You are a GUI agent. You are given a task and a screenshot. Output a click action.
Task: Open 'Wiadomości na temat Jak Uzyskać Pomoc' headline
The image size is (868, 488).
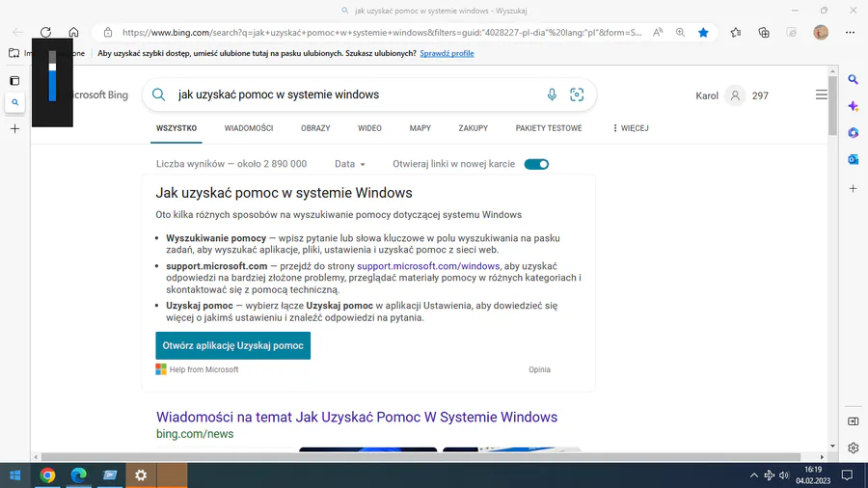click(357, 417)
